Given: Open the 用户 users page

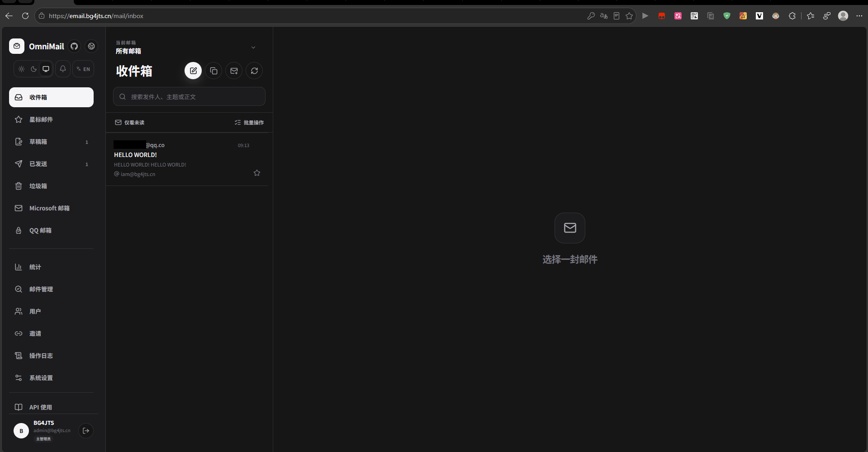Looking at the screenshot, I should 51,311.
